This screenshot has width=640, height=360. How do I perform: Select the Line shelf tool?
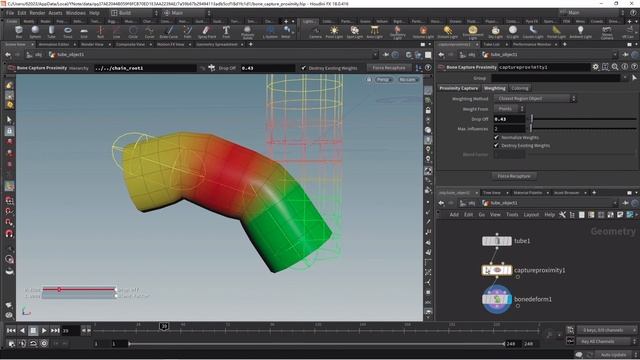coord(117,32)
